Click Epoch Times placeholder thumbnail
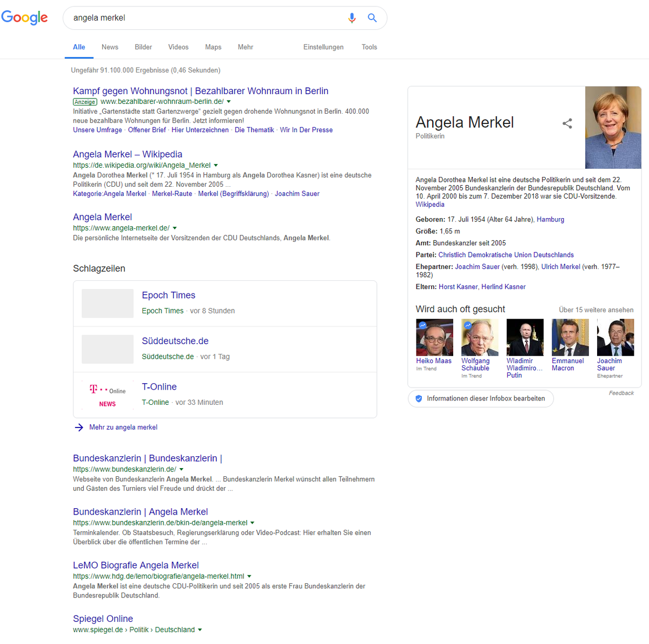 coord(108,303)
